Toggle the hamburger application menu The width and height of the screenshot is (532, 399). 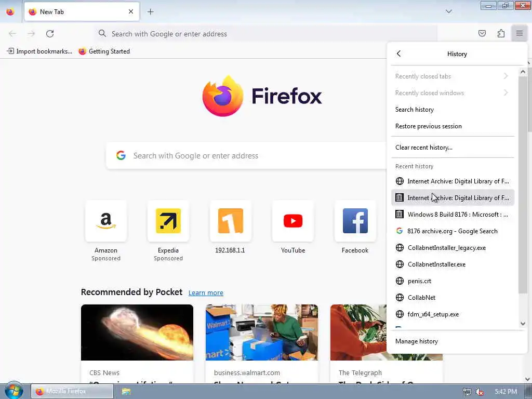click(x=519, y=33)
